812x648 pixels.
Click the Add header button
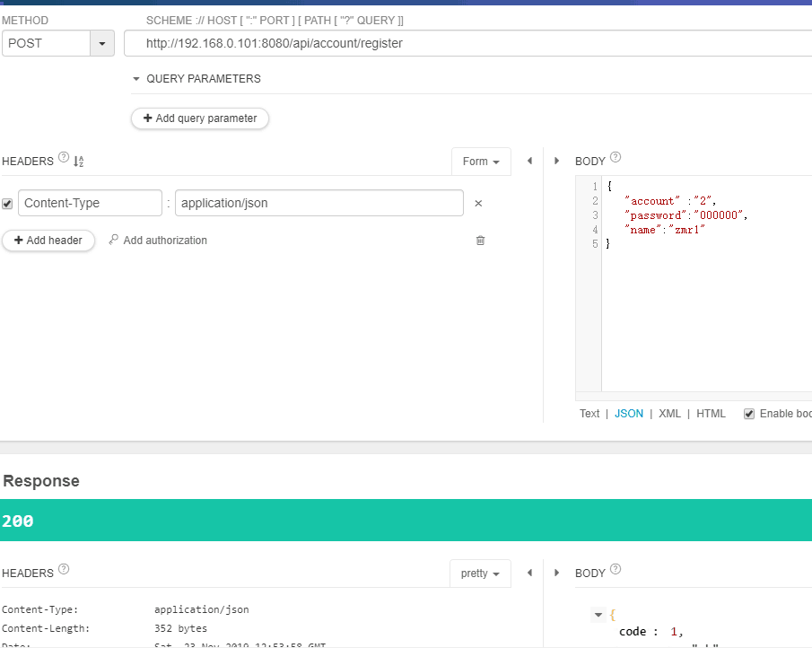48,241
